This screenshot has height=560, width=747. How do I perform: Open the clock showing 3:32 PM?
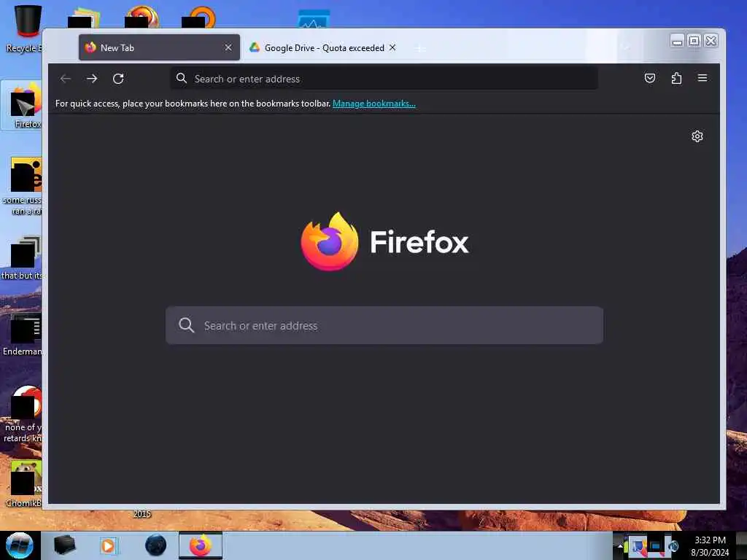click(x=710, y=546)
